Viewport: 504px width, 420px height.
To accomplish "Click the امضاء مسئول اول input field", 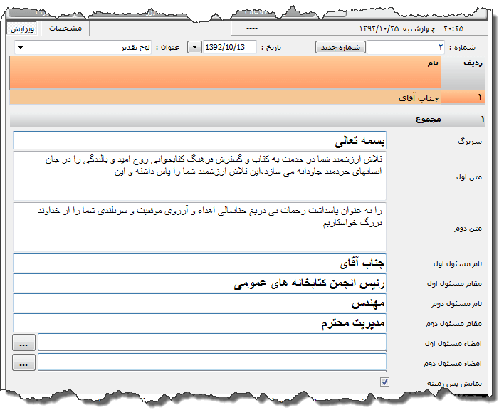I will click(x=212, y=342).
